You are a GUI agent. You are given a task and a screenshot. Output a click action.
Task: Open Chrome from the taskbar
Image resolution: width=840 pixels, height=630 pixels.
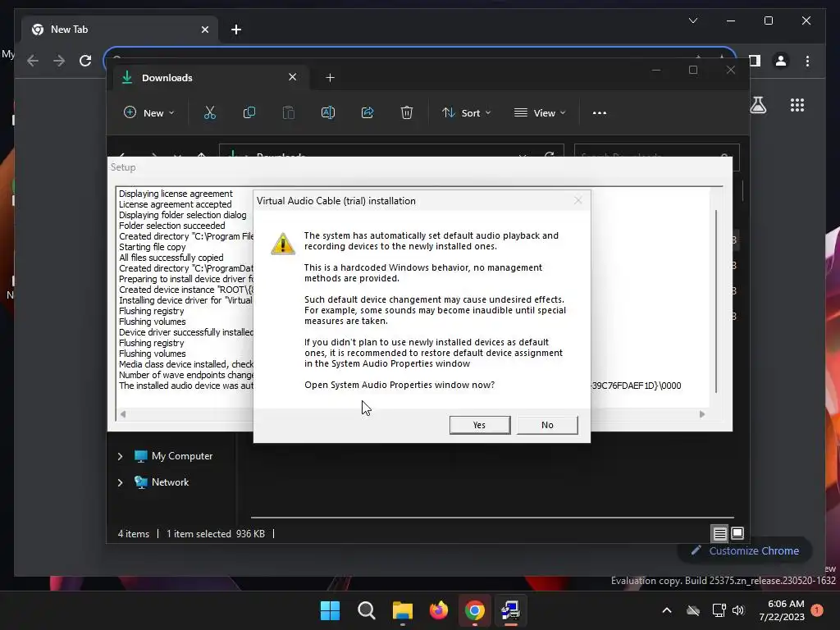click(x=475, y=610)
